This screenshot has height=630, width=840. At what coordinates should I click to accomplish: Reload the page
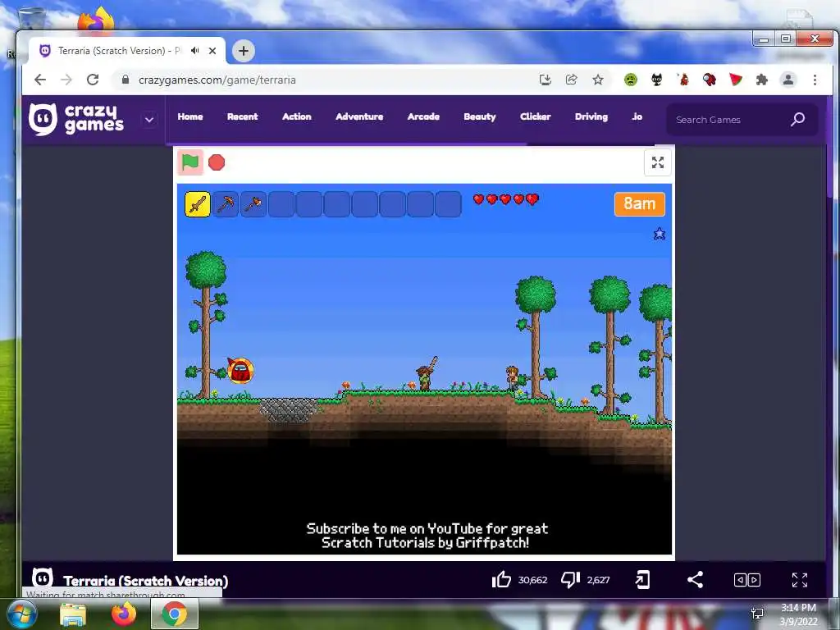click(x=93, y=80)
